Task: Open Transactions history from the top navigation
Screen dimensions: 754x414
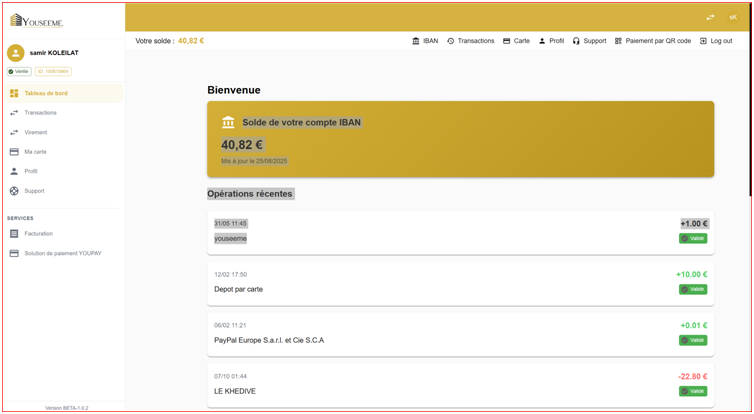Action: [470, 41]
